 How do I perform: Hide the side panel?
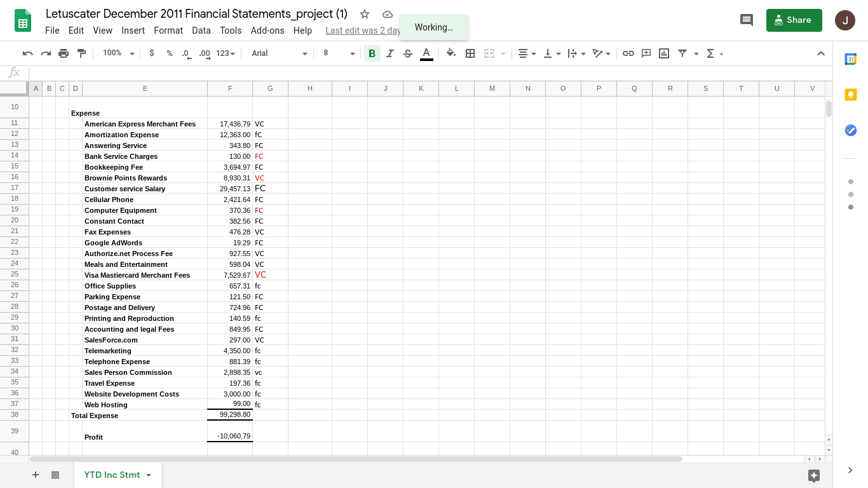point(850,470)
